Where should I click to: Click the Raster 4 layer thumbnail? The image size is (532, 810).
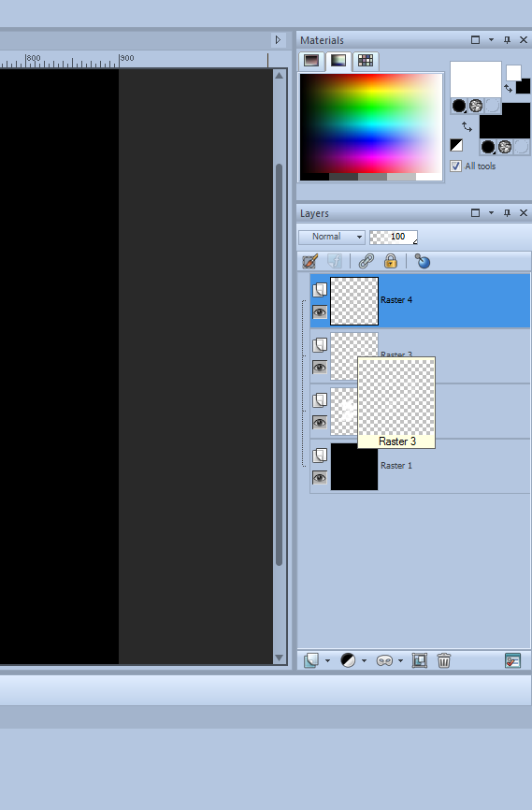354,301
